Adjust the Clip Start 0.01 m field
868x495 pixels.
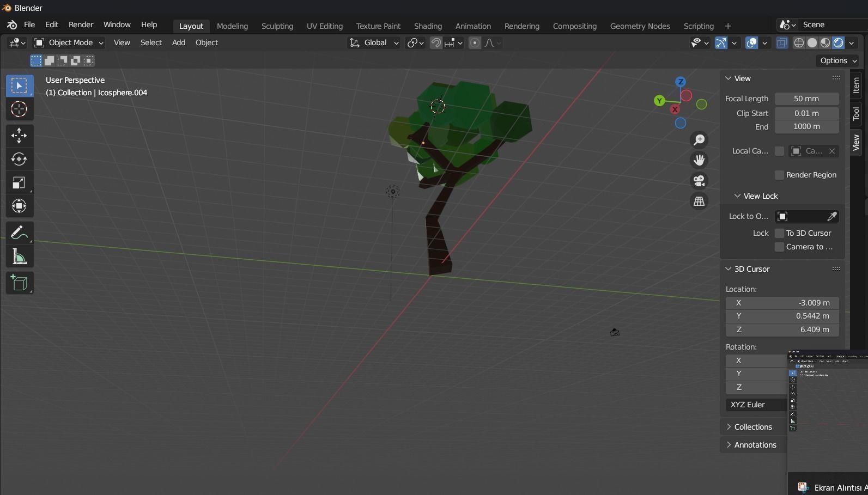pyautogui.click(x=806, y=113)
